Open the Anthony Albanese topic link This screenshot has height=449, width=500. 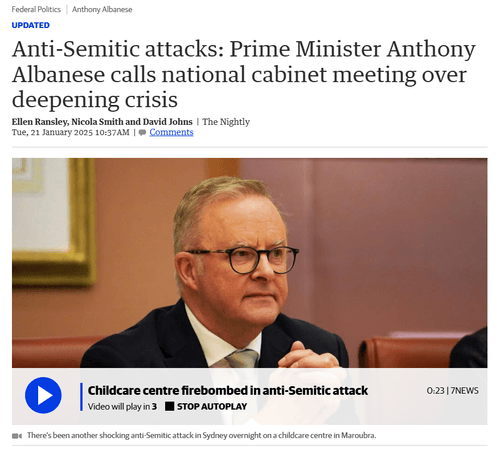tap(102, 9)
